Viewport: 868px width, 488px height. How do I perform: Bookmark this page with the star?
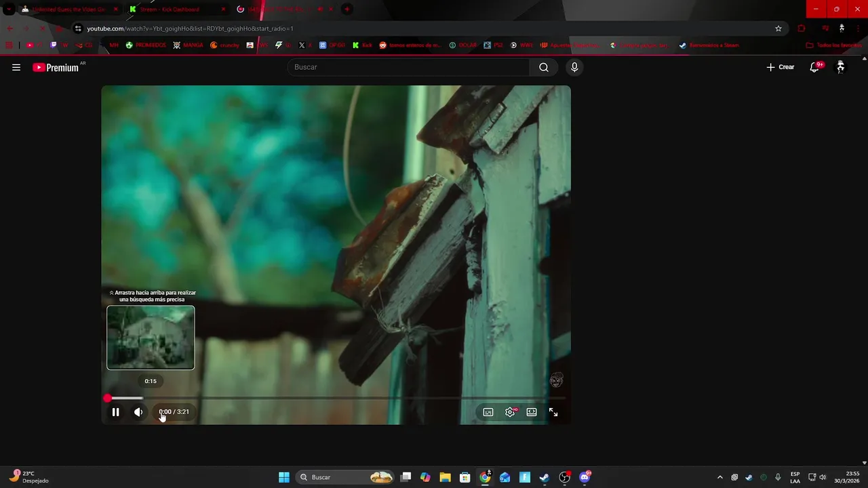pos(778,28)
